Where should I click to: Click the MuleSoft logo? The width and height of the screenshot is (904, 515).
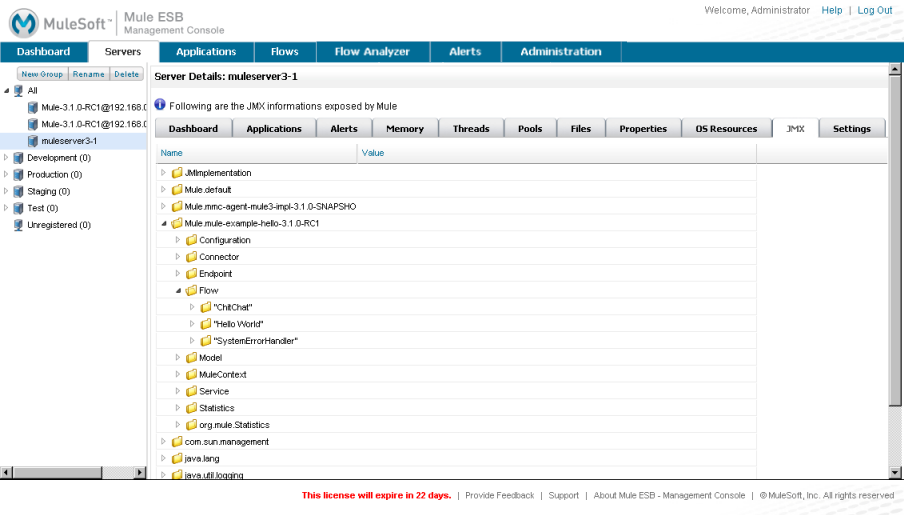pos(26,22)
